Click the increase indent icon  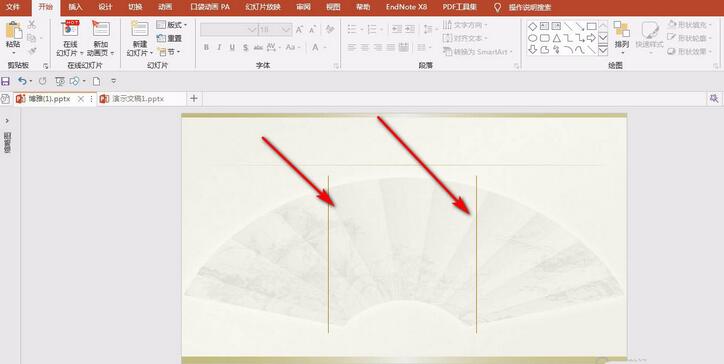[x=410, y=29]
